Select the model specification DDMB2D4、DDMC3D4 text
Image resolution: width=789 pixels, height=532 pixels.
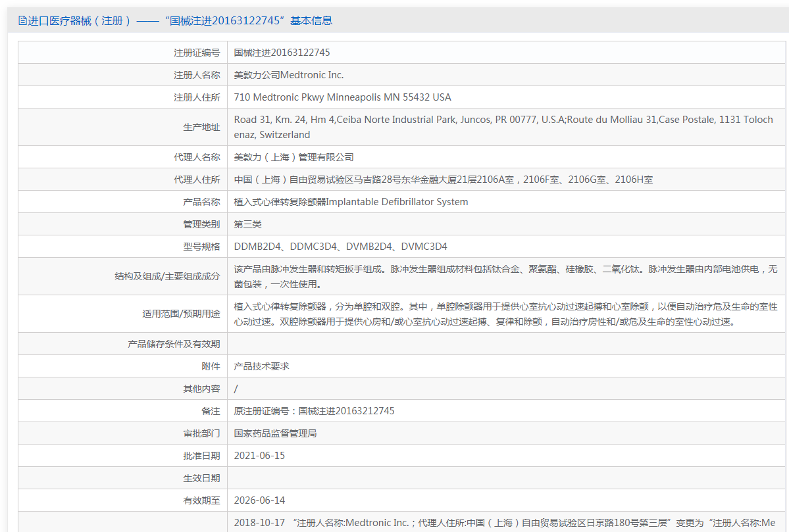pyautogui.click(x=340, y=247)
